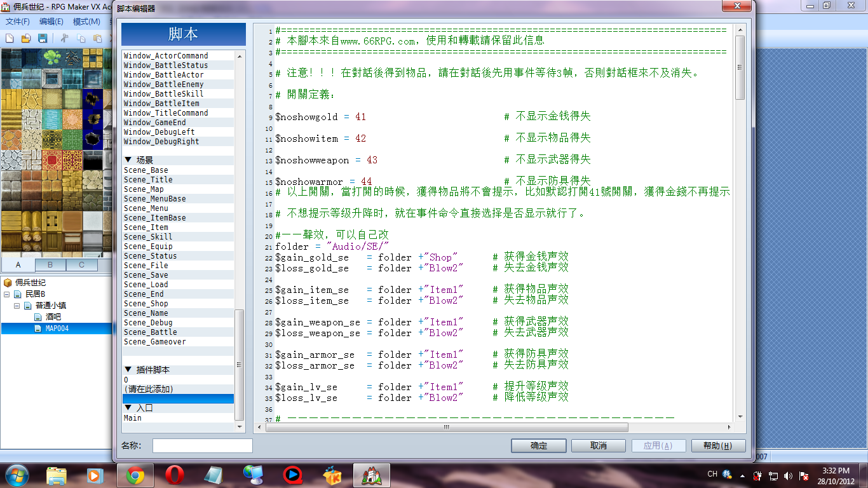
Task: Click the script list scrollbar thumb
Action: pos(239,365)
